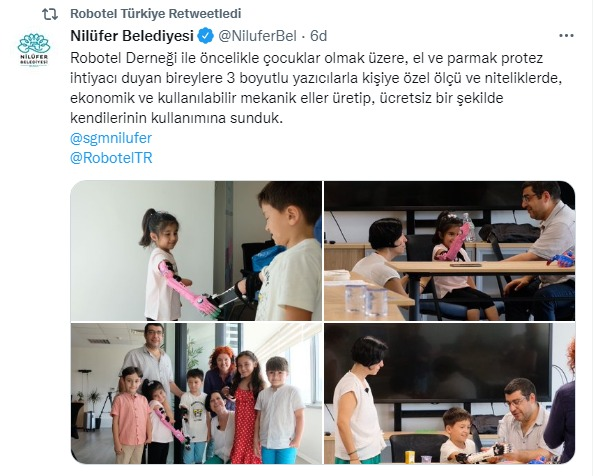Image resolution: width=595 pixels, height=476 pixels.
Task: Open photo of boy fitted with prosthetic
Action: (449, 393)
